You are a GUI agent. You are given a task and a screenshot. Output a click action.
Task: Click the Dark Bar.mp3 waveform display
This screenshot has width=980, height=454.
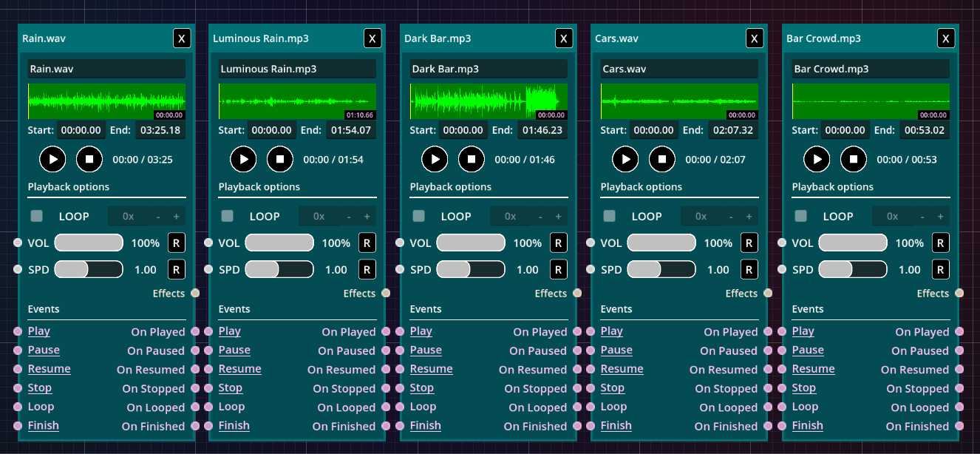(x=489, y=101)
